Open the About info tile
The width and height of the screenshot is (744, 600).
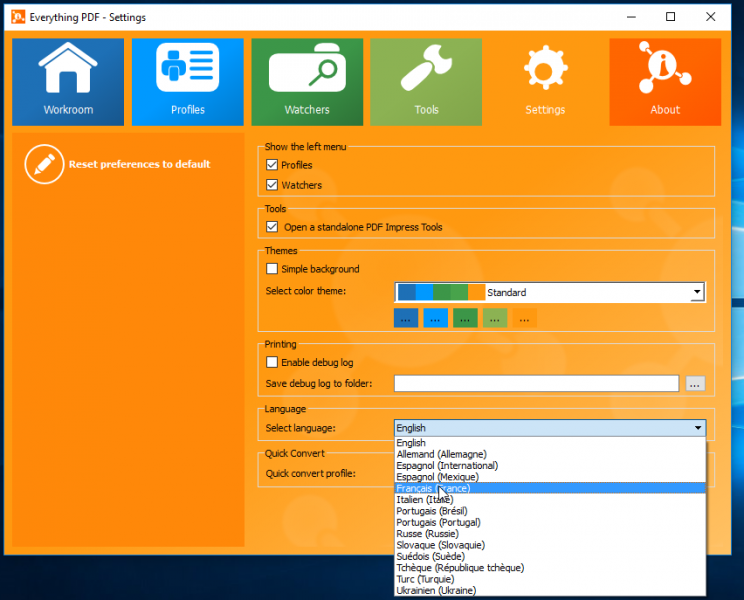[x=665, y=82]
